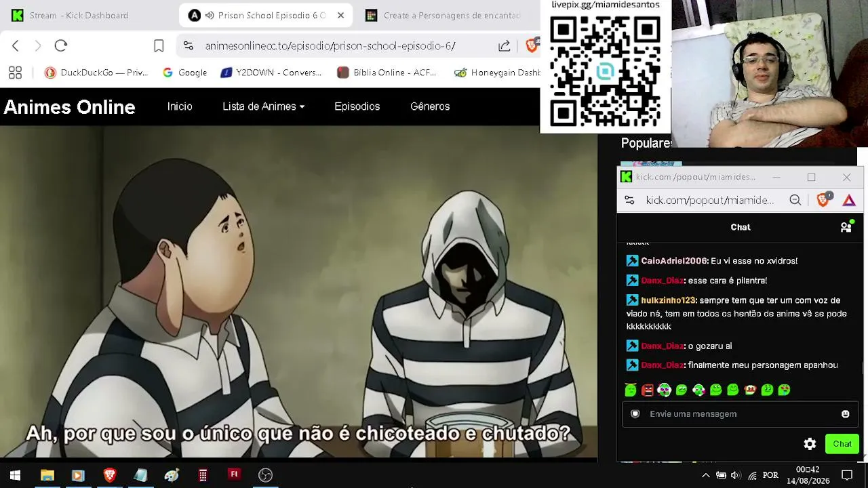Screen dimensions: 868x488
Task: Open the Gêneros menu item
Action: click(x=430, y=106)
